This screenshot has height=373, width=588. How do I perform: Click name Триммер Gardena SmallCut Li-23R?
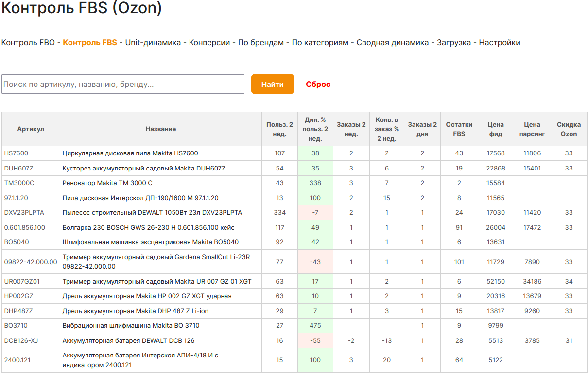coord(156,262)
